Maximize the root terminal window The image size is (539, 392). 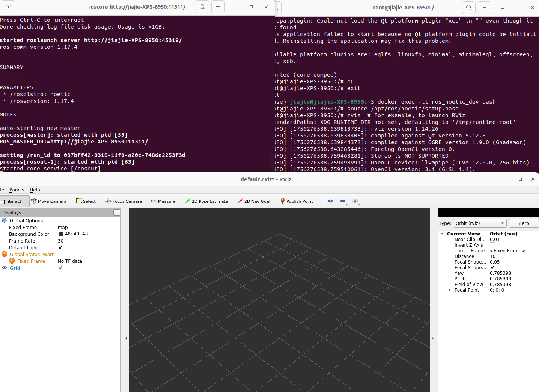pos(518,7)
